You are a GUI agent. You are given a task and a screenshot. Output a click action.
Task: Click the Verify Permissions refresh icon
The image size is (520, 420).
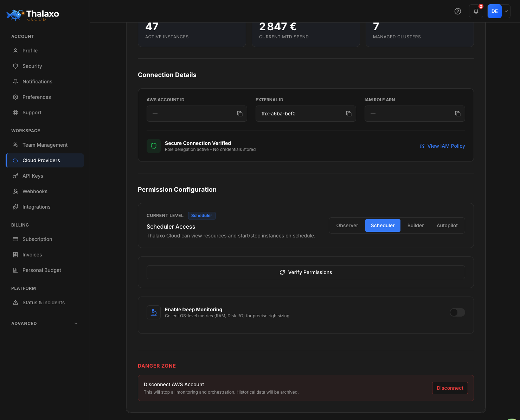pyautogui.click(x=282, y=272)
